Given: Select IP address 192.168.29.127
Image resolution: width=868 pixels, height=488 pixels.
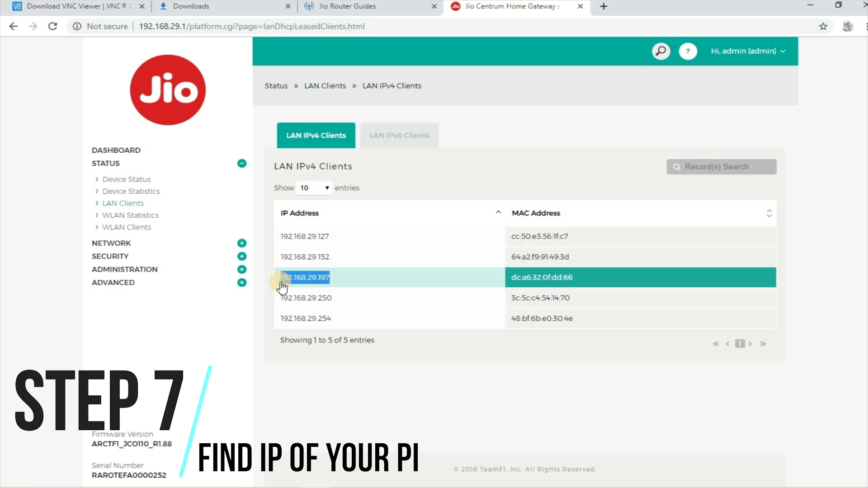Looking at the screenshot, I should coord(305,236).
